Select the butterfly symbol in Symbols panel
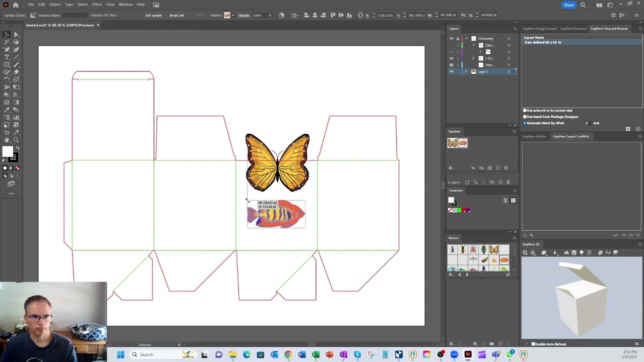Image resolution: width=644 pixels, height=362 pixels. (452, 143)
